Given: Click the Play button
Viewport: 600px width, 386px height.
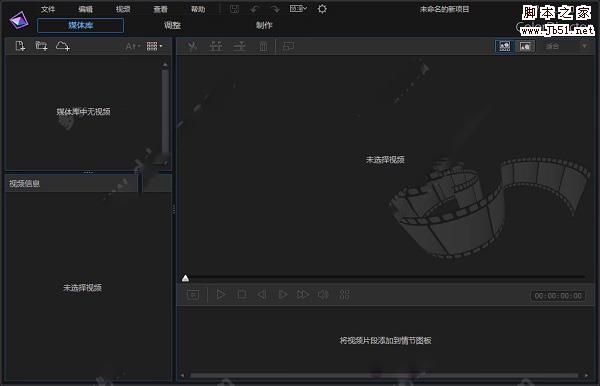Looking at the screenshot, I should tap(221, 295).
